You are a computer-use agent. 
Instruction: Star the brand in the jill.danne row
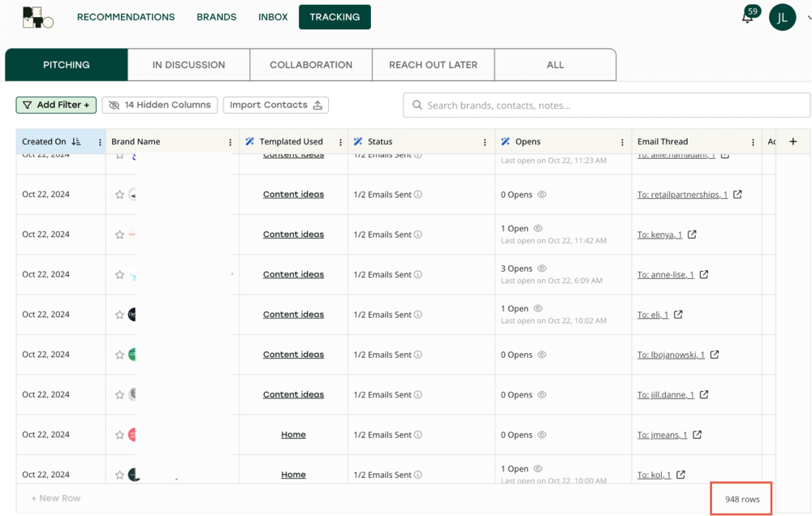119,395
